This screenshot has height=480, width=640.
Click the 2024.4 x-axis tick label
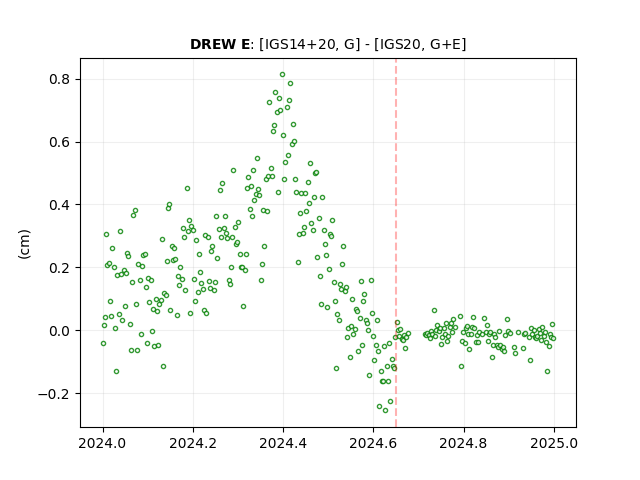click(283, 443)
